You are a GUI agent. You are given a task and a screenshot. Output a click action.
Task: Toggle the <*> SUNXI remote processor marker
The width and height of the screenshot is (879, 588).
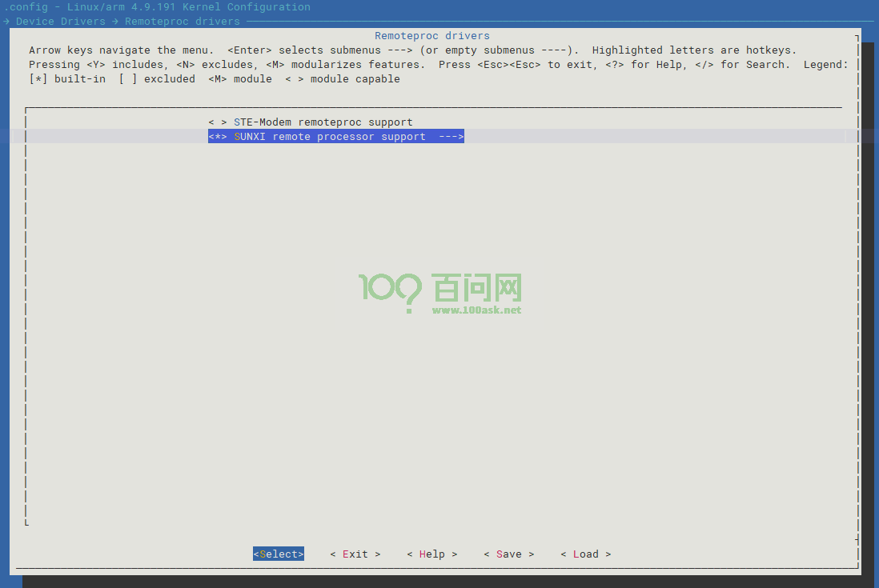coord(218,137)
